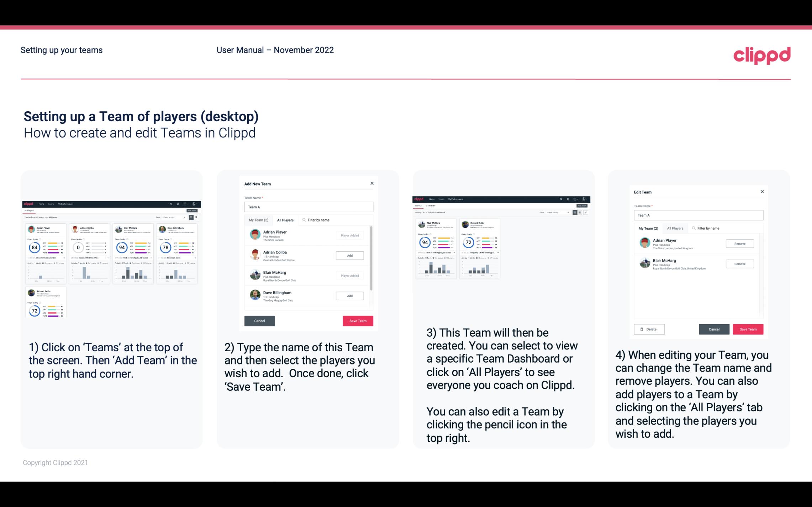Click into the Team Name input field
The height and width of the screenshot is (507, 812).
[x=308, y=207]
